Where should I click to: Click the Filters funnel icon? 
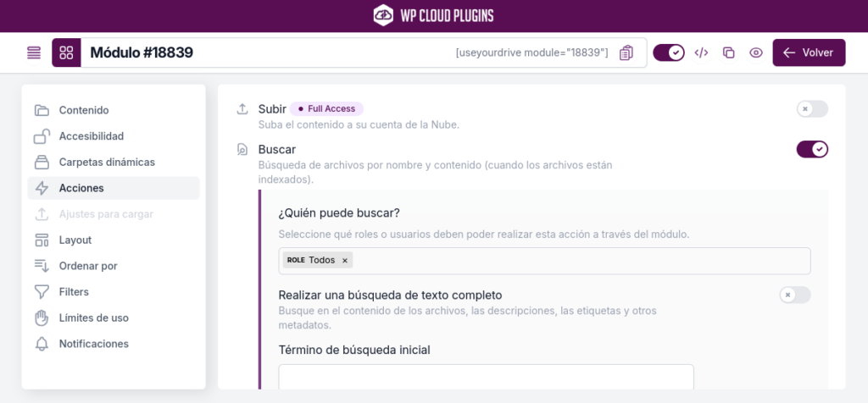[x=42, y=292]
